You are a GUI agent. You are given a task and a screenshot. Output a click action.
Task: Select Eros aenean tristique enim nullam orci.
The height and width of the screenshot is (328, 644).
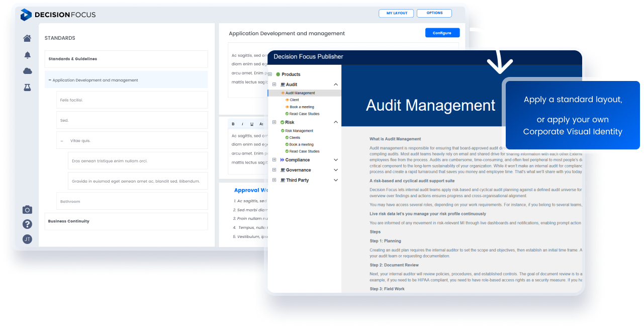pyautogui.click(x=138, y=160)
